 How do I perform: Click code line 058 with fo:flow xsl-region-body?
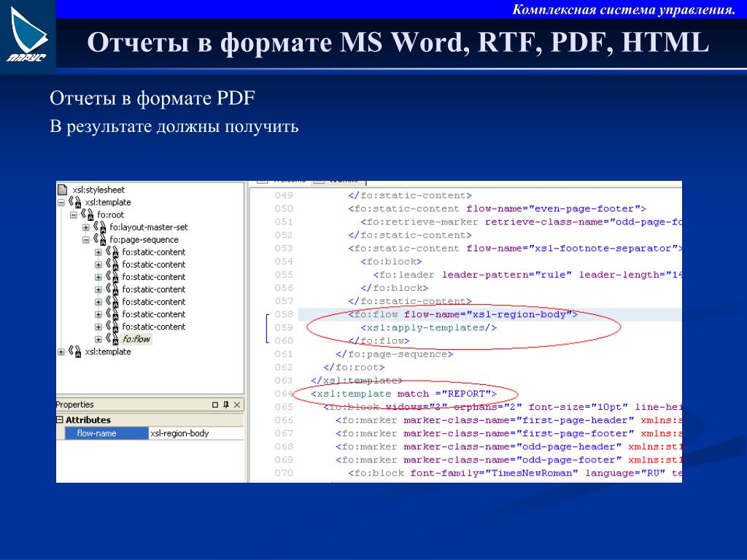(x=462, y=314)
